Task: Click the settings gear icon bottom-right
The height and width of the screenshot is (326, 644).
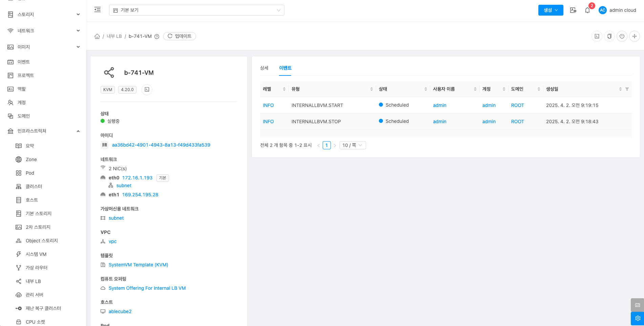Action: point(638,318)
